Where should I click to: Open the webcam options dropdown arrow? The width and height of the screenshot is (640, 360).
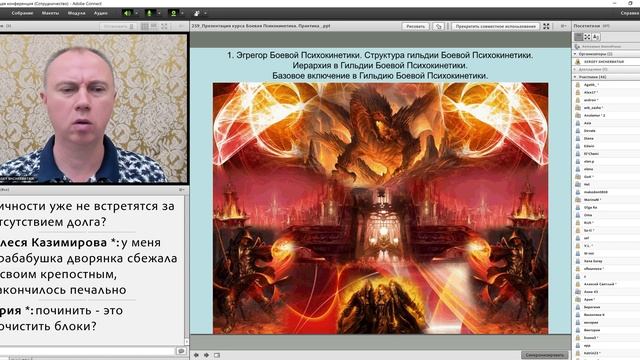tap(182, 13)
